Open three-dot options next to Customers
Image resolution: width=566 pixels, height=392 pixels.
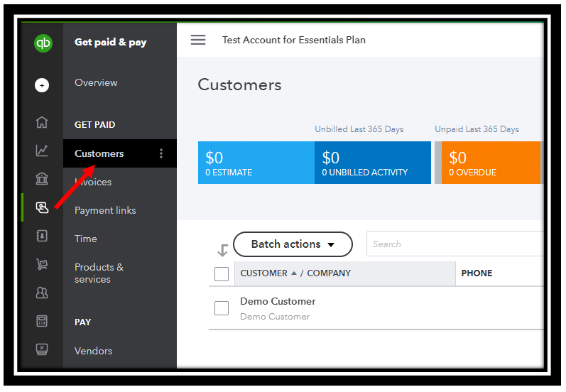coord(161,153)
